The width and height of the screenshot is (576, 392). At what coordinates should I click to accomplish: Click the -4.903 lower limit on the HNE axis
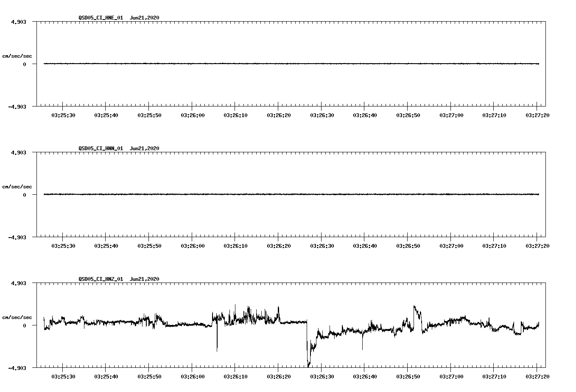coord(17,106)
